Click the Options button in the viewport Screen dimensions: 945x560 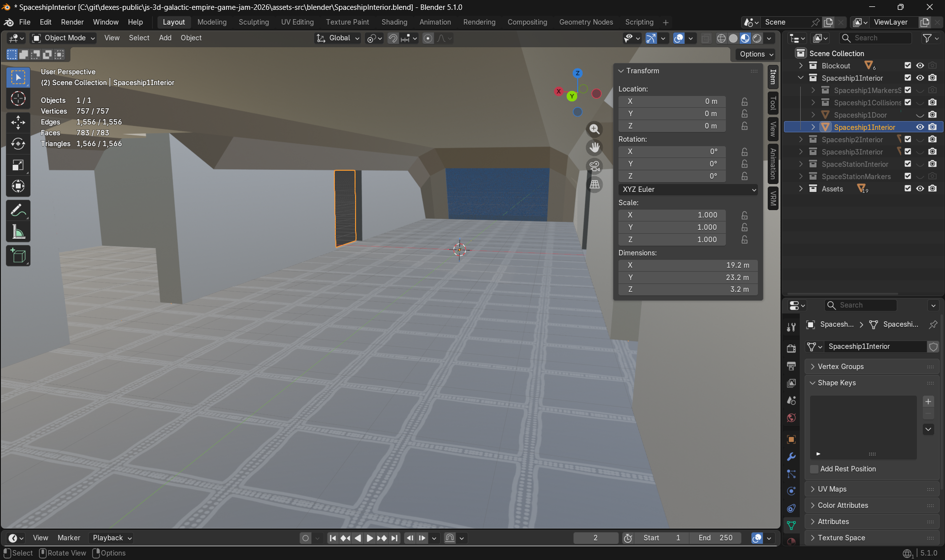click(x=755, y=54)
